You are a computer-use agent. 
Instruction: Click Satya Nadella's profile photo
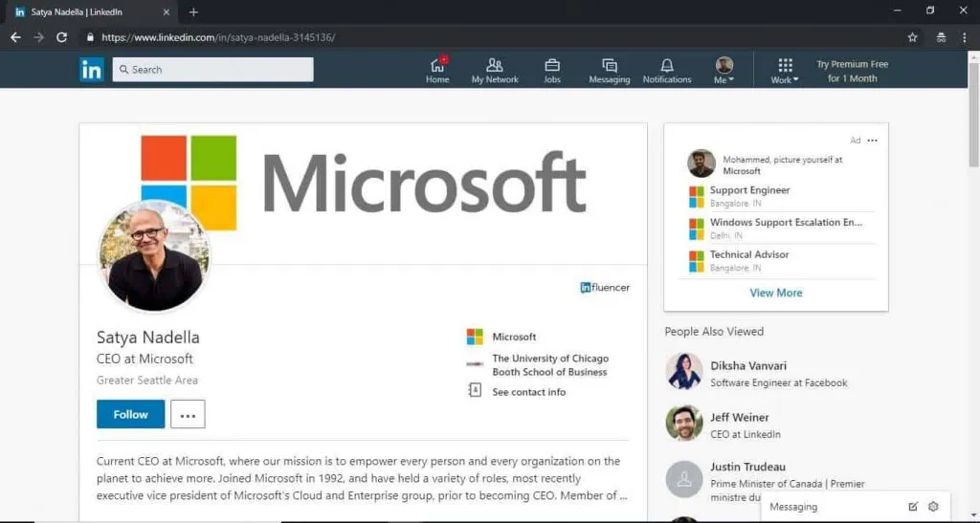[154, 256]
